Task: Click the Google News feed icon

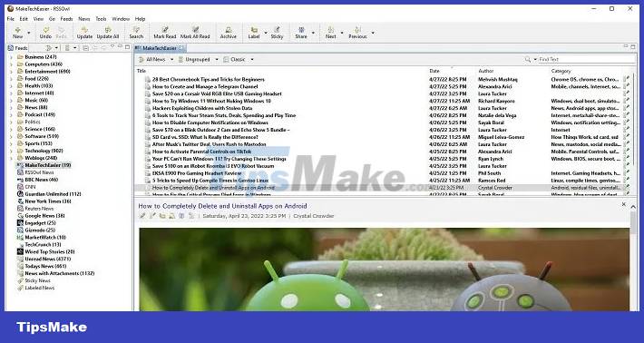Action: click(20, 216)
